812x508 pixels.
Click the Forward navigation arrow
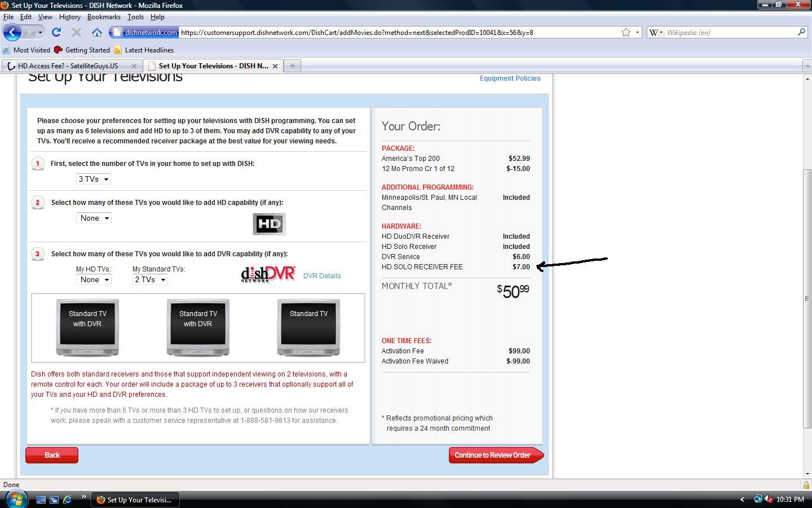click(x=29, y=32)
